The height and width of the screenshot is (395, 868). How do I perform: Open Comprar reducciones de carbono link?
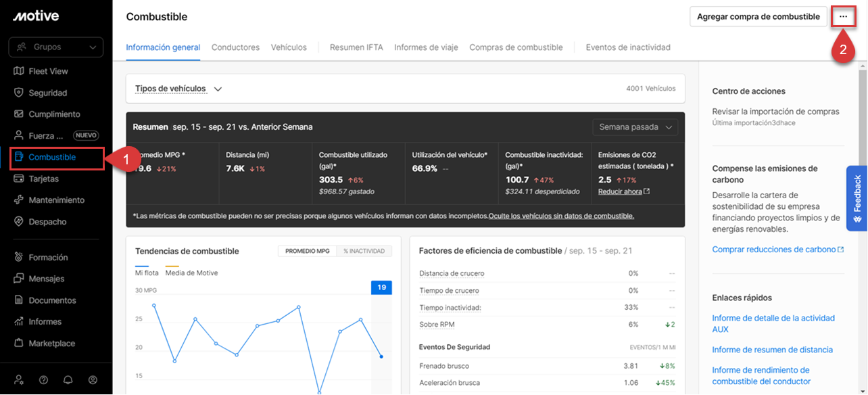click(774, 250)
